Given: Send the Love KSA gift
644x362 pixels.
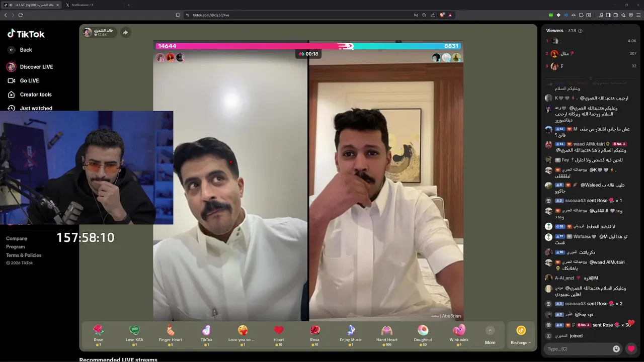Looking at the screenshot, I should (134, 335).
